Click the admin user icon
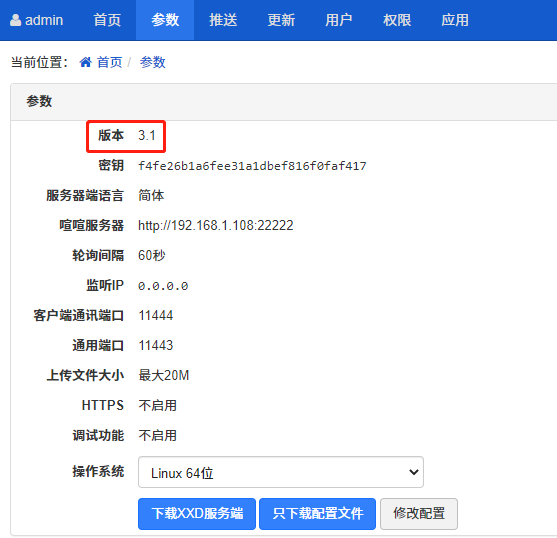Screen dimensions: 557x538 15,20
